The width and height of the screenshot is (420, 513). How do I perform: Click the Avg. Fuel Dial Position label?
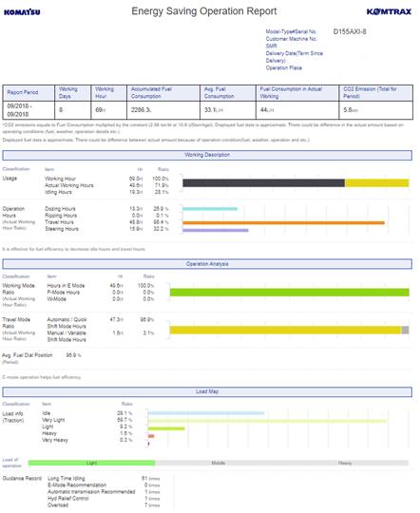28,355
